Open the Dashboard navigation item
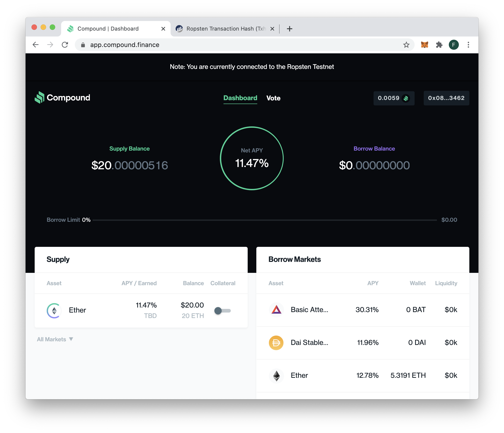Image resolution: width=504 pixels, height=433 pixels. pyautogui.click(x=240, y=98)
